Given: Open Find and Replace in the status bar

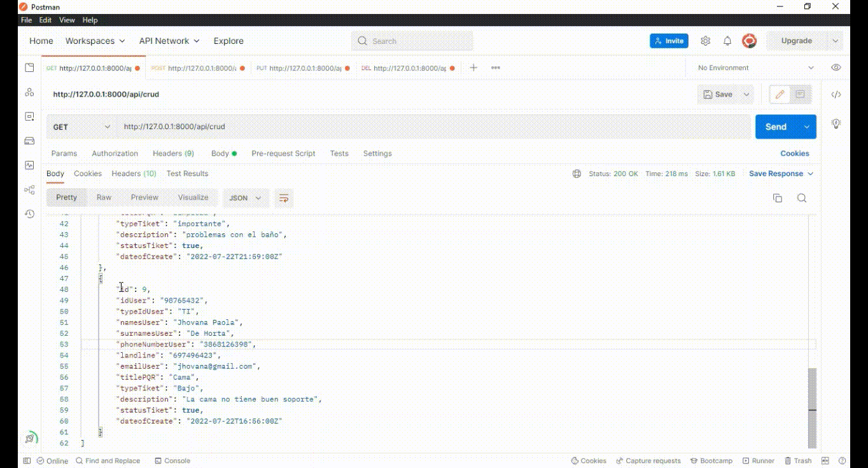Looking at the screenshot, I should click(x=108, y=461).
